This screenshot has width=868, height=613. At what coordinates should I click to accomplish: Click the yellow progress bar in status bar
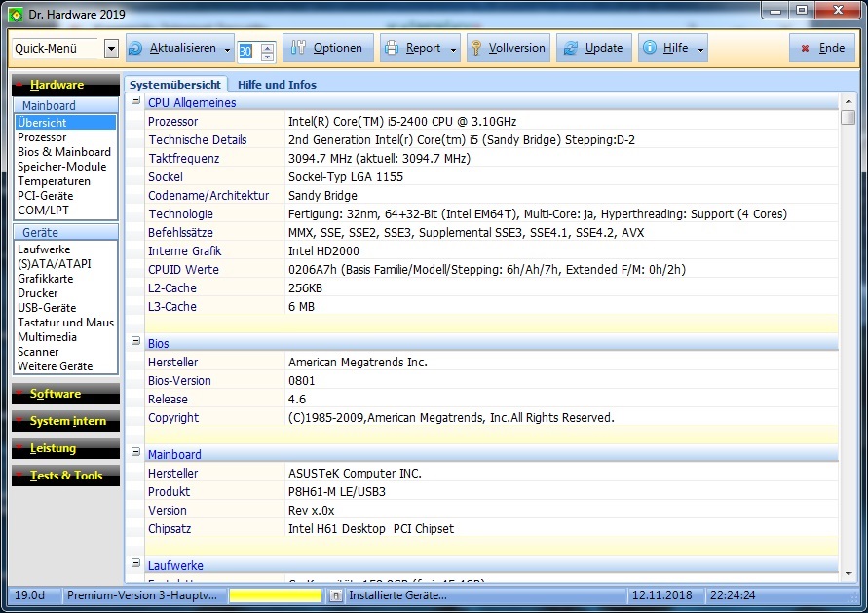pos(275,595)
